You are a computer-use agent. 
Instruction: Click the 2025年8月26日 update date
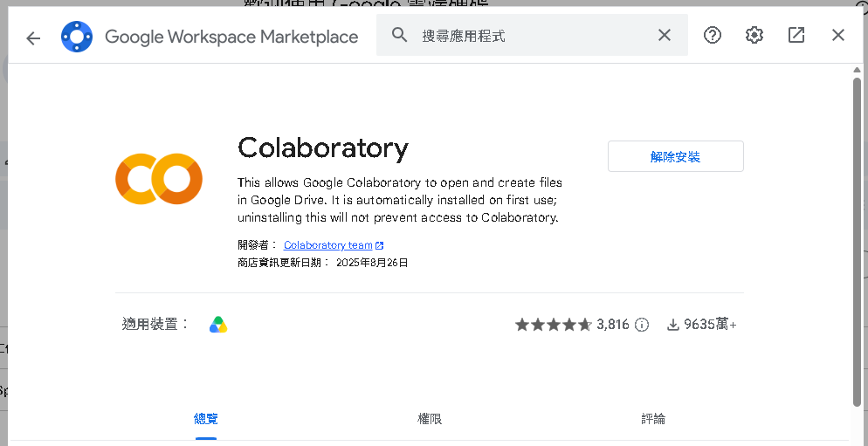[372, 263]
